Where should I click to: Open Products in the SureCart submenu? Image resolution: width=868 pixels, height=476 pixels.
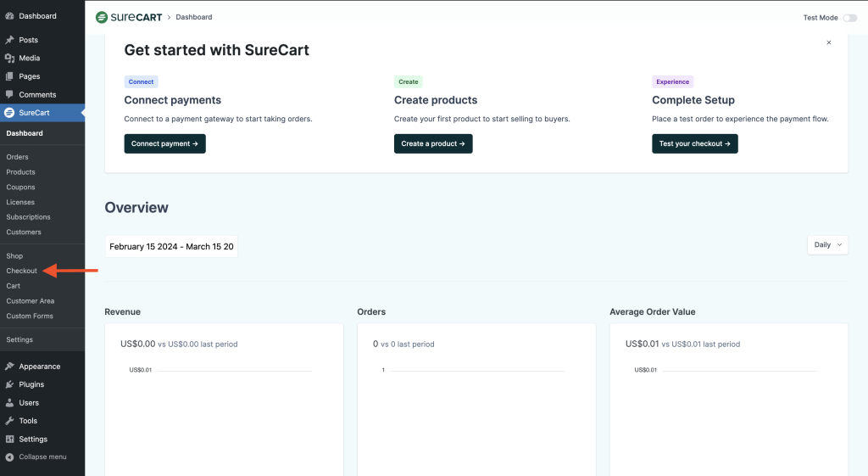[20, 171]
